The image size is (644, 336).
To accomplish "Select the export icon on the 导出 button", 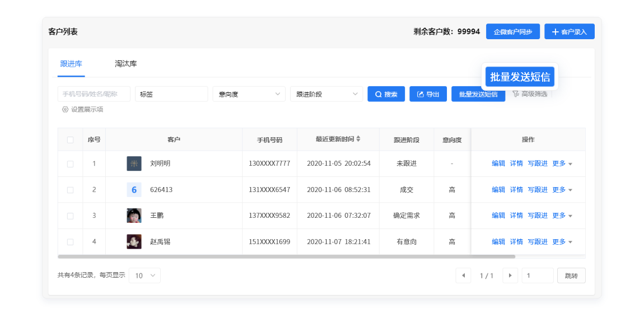I will [x=420, y=94].
